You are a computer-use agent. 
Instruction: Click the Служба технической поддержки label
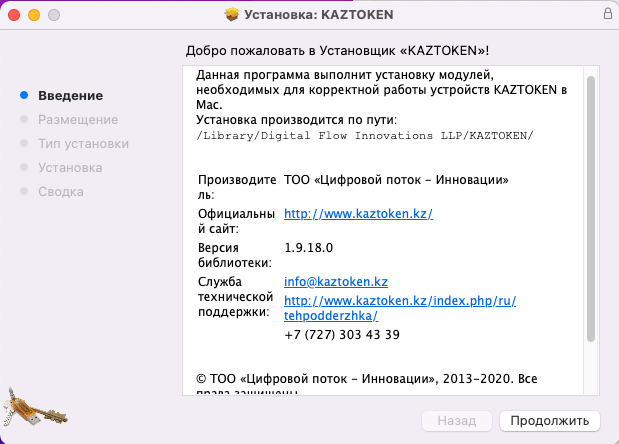click(x=236, y=297)
